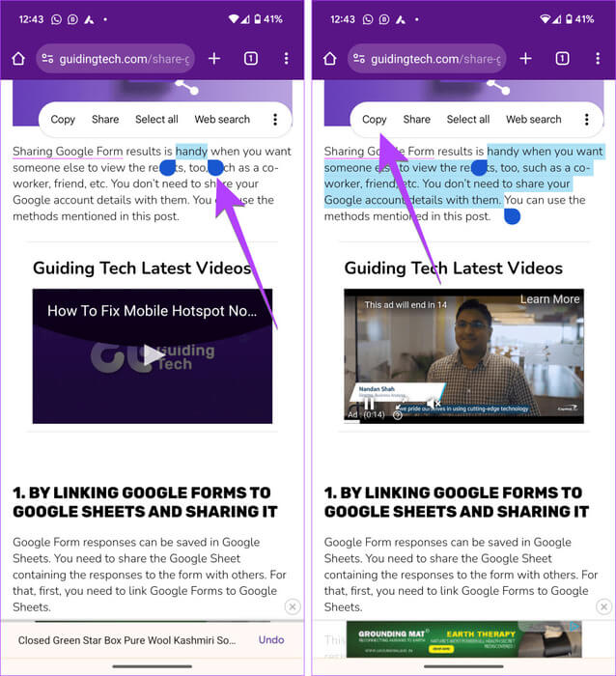Tap Copy in right selection toolbar
The image size is (616, 676).
(x=375, y=120)
